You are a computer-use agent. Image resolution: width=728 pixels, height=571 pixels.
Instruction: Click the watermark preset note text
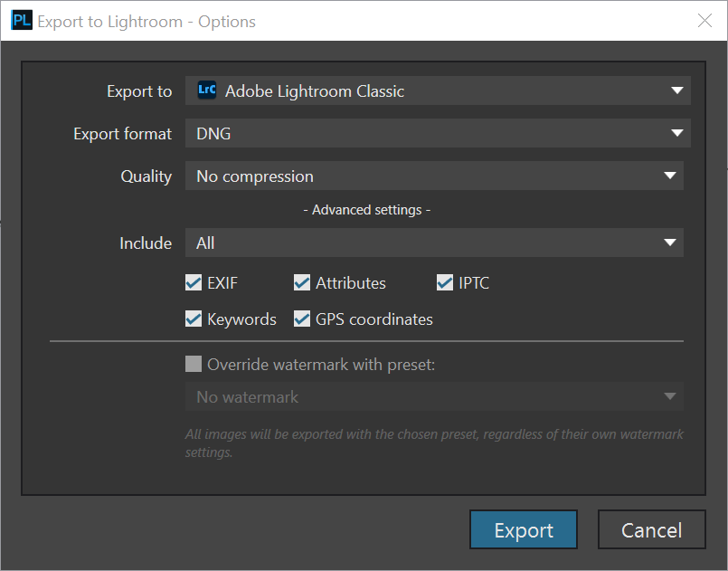point(434,443)
